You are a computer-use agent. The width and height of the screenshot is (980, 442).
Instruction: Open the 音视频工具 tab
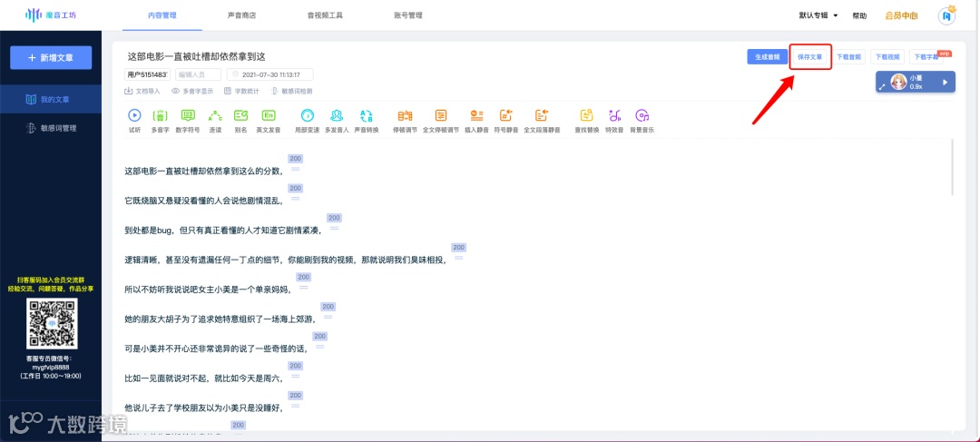tap(325, 15)
